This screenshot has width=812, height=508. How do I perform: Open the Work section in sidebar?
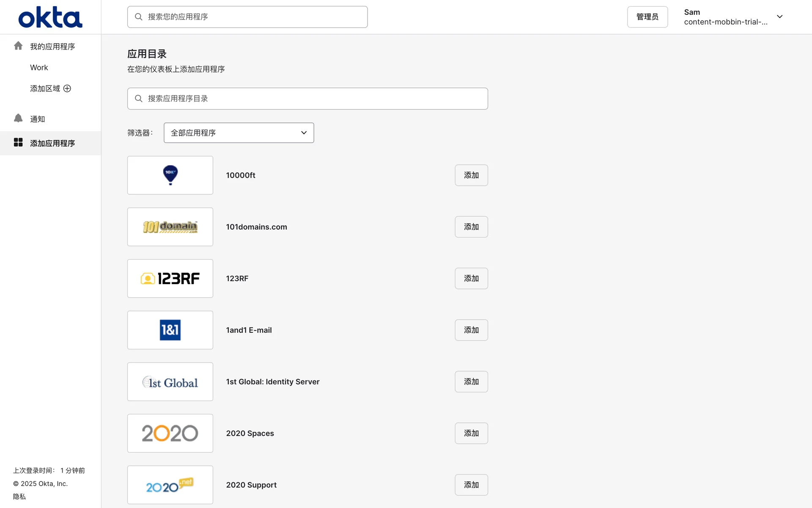coord(39,68)
